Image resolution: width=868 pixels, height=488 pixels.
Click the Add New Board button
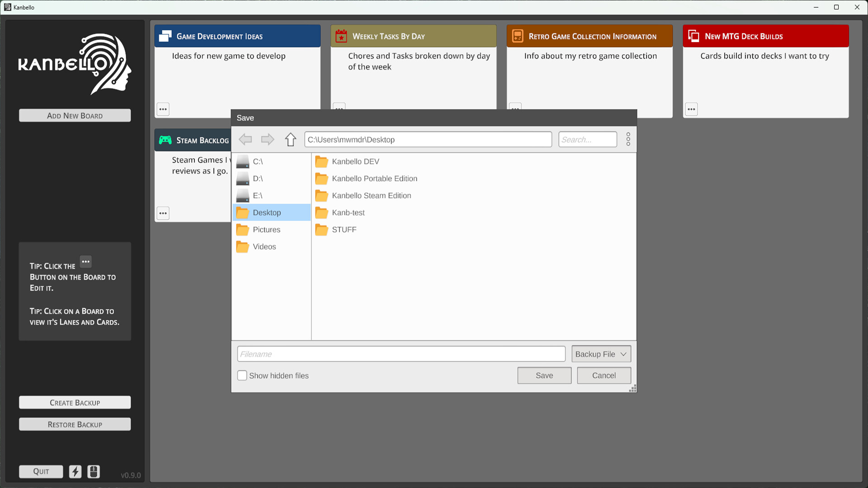coord(75,115)
